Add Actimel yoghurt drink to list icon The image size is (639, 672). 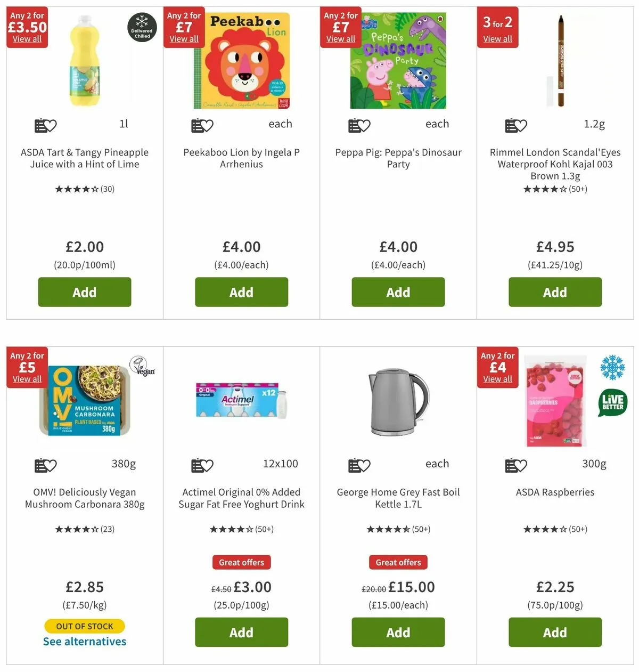tap(202, 466)
